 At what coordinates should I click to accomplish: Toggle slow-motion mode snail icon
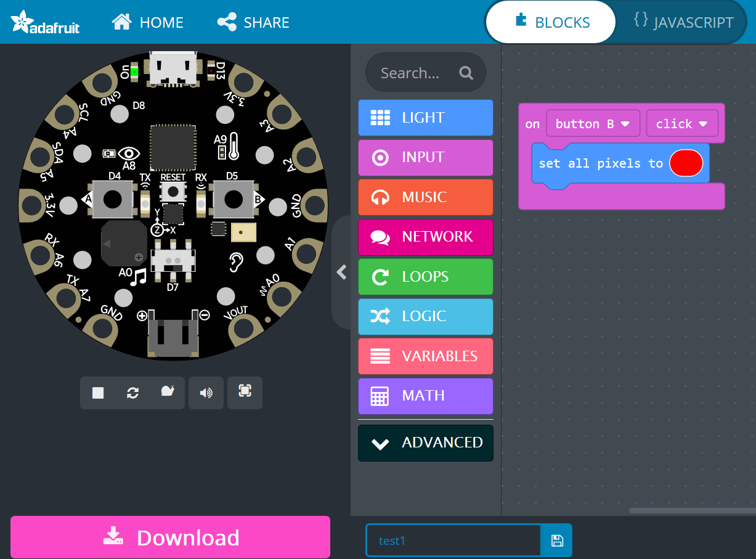[x=167, y=392]
